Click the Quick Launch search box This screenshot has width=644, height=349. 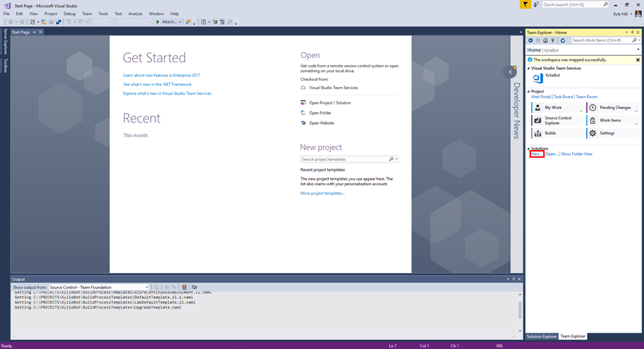575,5
